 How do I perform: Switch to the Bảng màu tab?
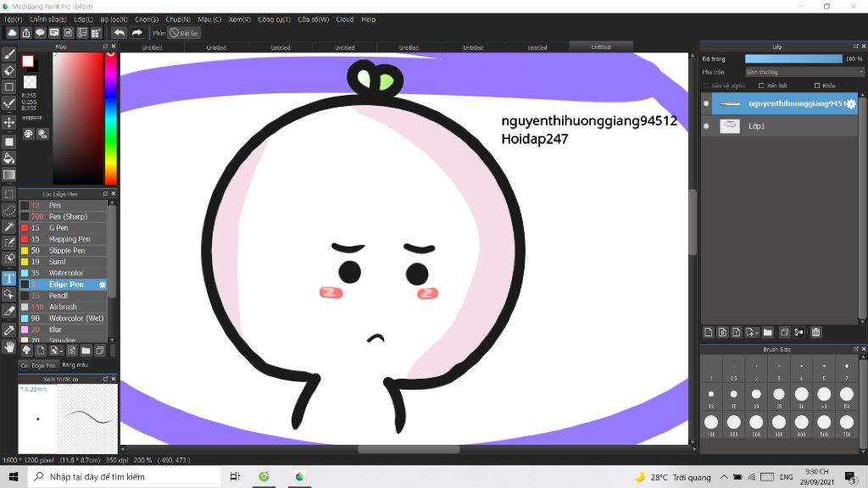[x=75, y=365]
